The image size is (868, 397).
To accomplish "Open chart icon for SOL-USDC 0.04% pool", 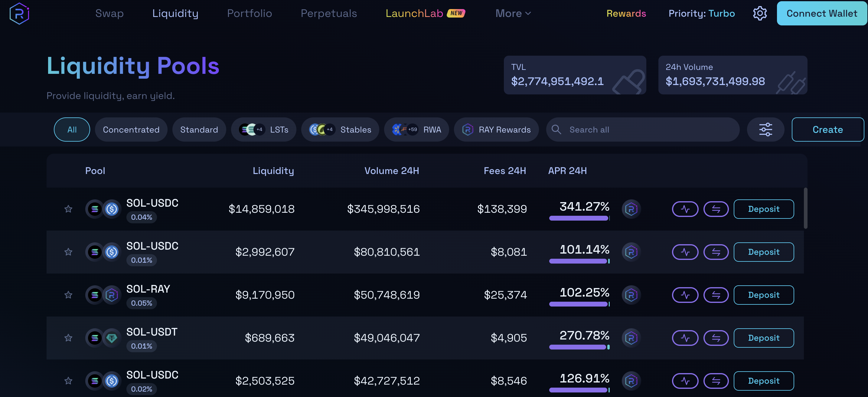I will coord(685,209).
